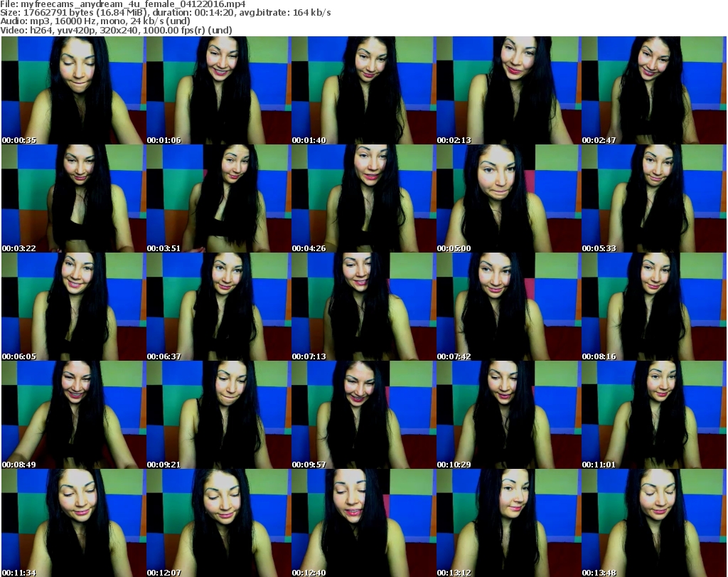Viewport: 728px width, 577px height.
Task: Click the thumbnail stamped 00:00:35
Action: click(74, 90)
